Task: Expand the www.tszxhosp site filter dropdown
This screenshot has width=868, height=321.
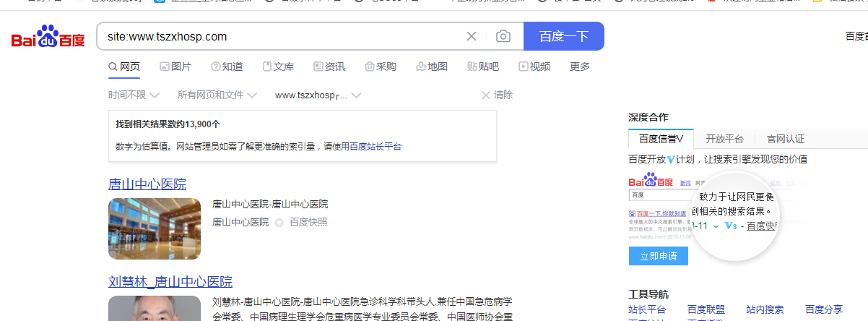Action: 318,95
